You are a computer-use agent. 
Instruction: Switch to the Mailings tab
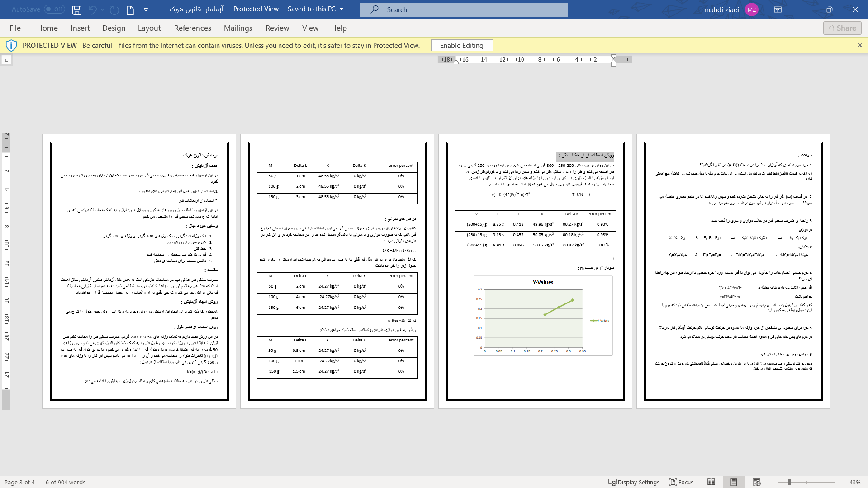[x=238, y=28]
